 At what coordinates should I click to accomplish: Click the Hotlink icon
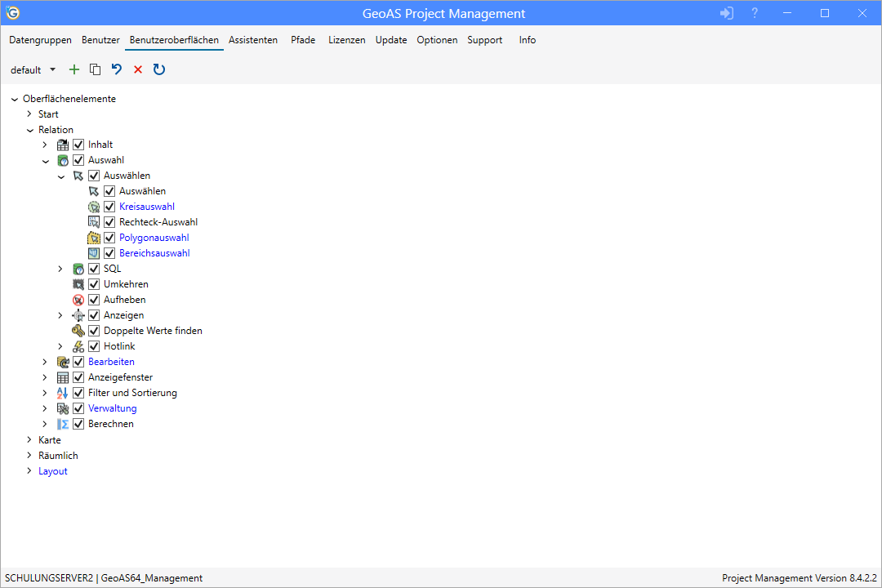[78, 346]
